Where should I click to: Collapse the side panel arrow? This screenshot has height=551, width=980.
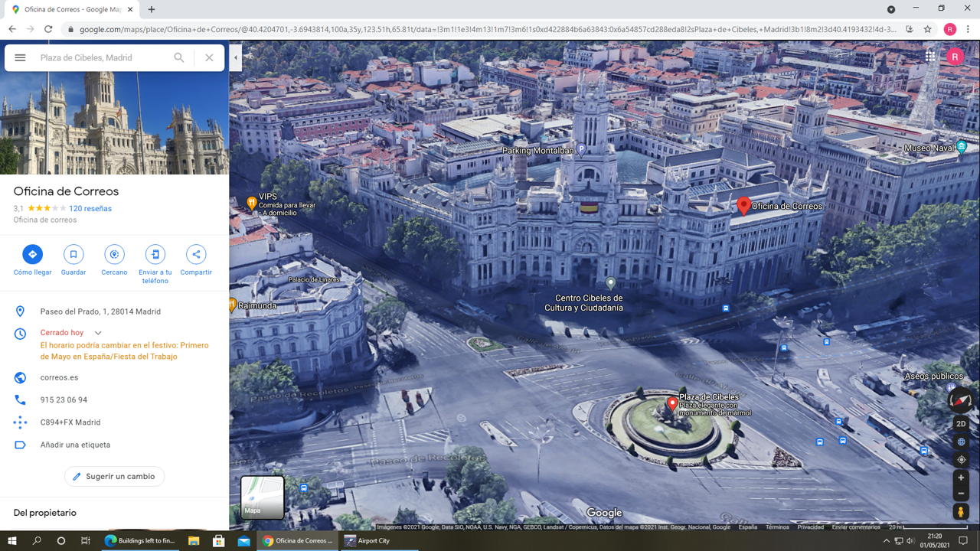(x=236, y=57)
